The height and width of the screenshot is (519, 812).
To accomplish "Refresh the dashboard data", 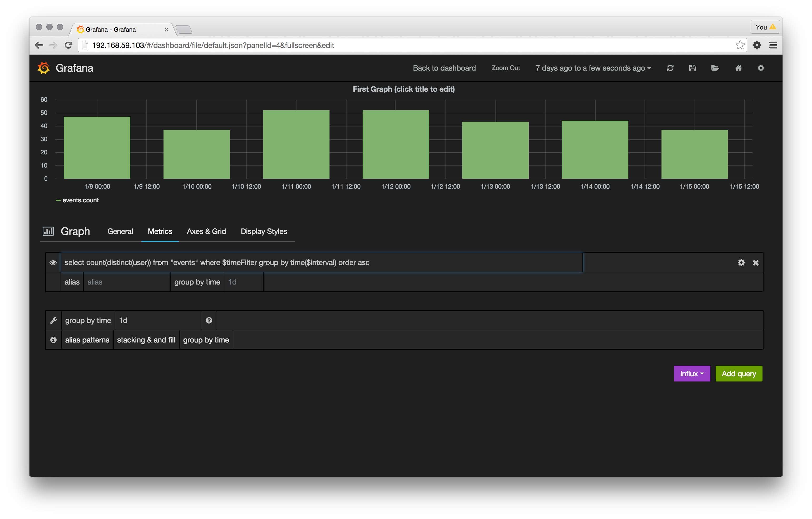I will click(x=670, y=68).
